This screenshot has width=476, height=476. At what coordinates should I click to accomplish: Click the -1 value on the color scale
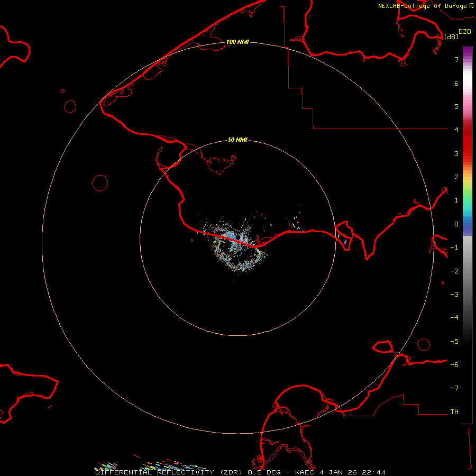click(x=454, y=248)
